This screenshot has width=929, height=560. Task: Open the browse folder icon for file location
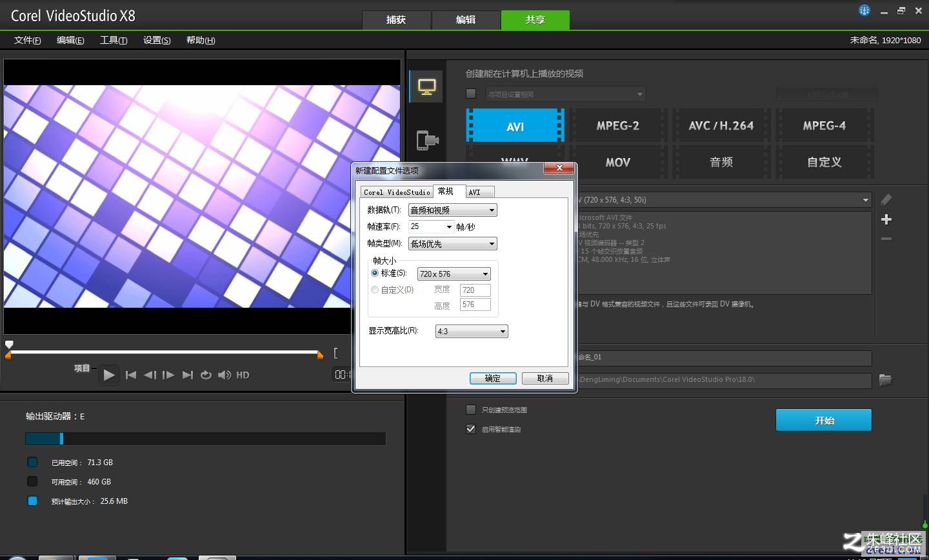click(x=885, y=380)
